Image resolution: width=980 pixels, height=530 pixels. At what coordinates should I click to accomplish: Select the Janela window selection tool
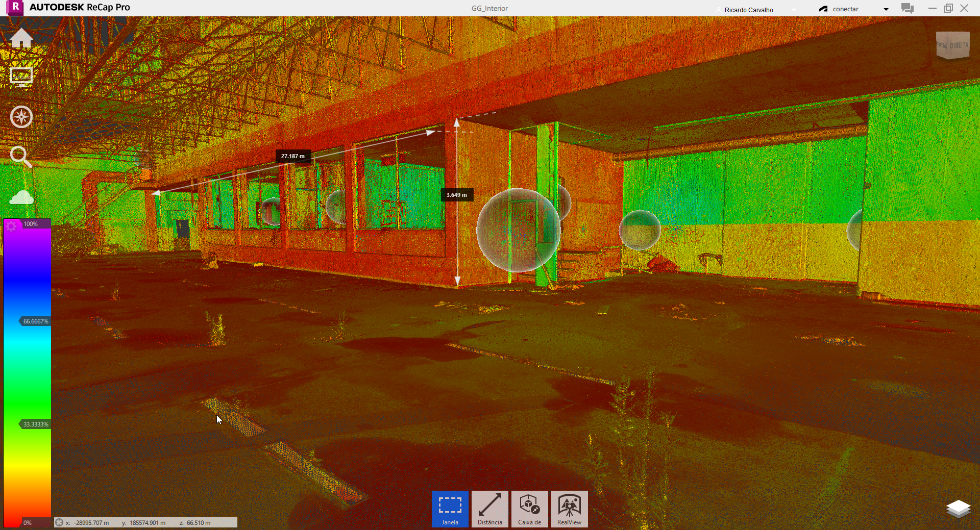tap(450, 509)
